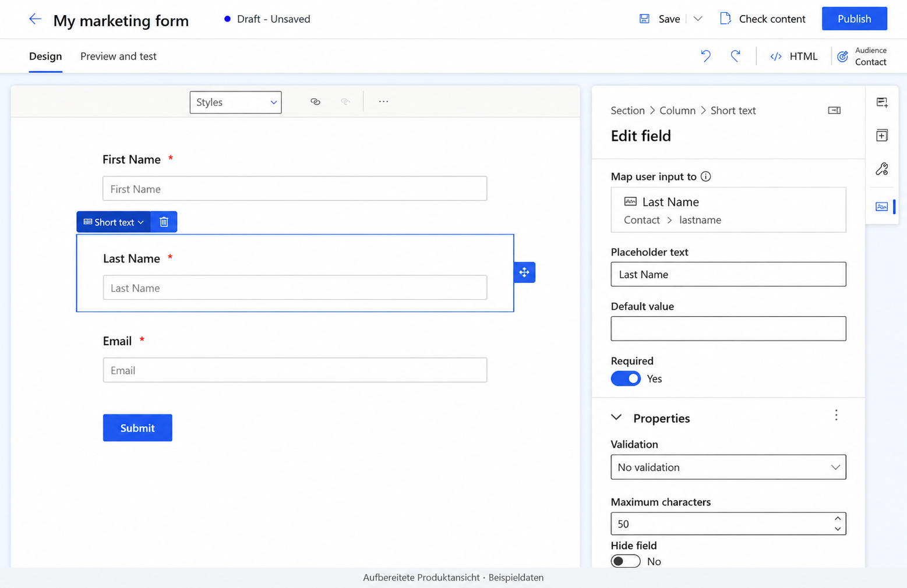907x588 pixels.
Task: Click the field icon beside the breadcrumb
Action: point(834,111)
